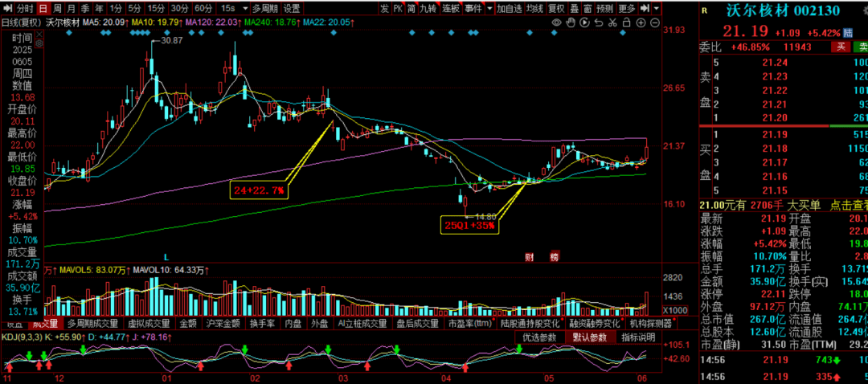This screenshot has width=868, height=384.
Task: Collapse left panel with arrow icon
Action: point(6,8)
